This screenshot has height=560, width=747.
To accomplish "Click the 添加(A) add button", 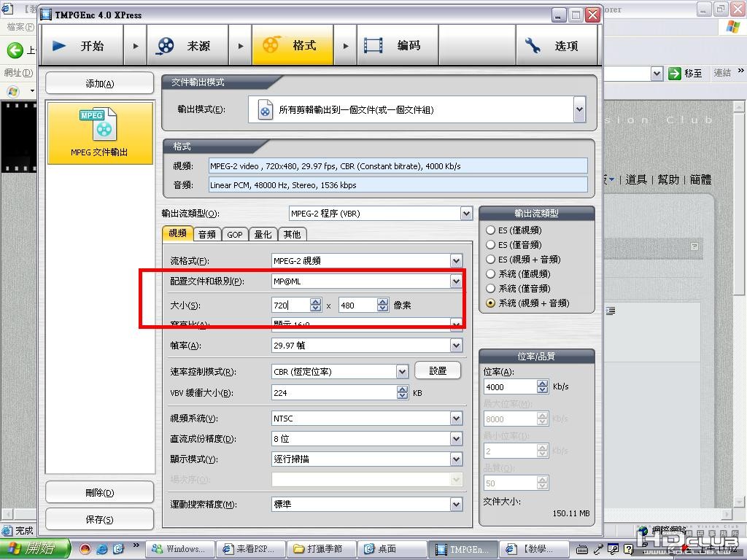I will coord(99,84).
